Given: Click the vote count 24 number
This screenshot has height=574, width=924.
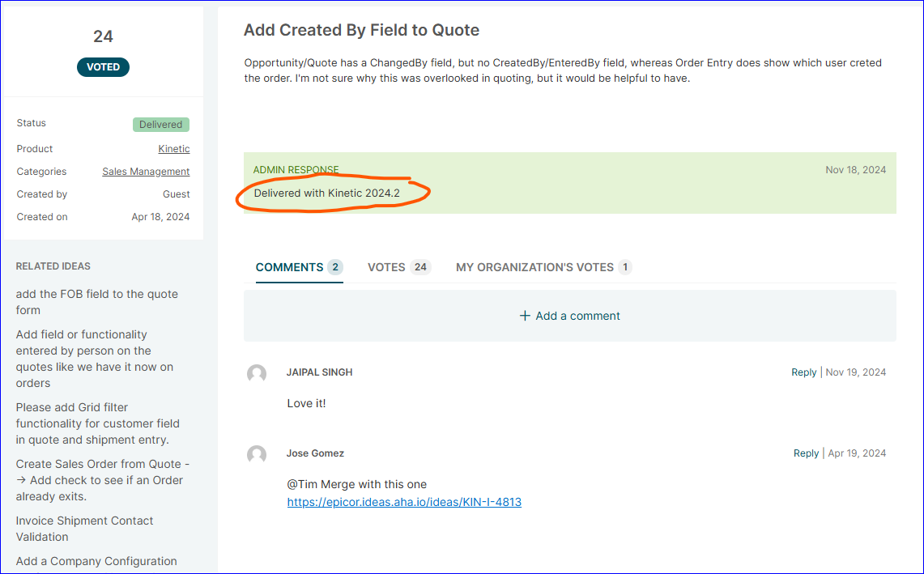Looking at the screenshot, I should pos(103,36).
